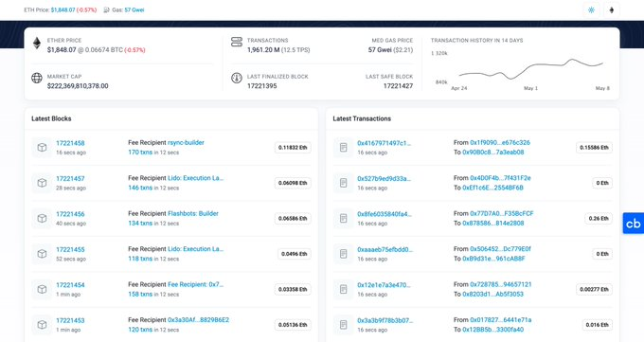Click document icon for transaction 0x4167971497c1
644x342 pixels.
pyautogui.click(x=344, y=147)
